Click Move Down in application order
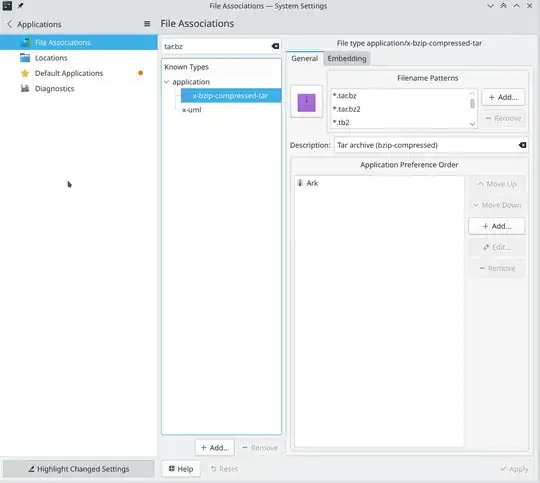The height and width of the screenshot is (483, 540). pyautogui.click(x=497, y=205)
